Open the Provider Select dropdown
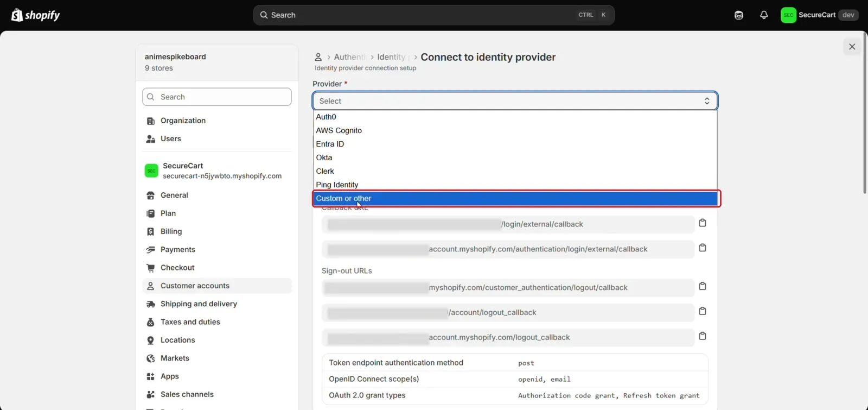 [515, 101]
